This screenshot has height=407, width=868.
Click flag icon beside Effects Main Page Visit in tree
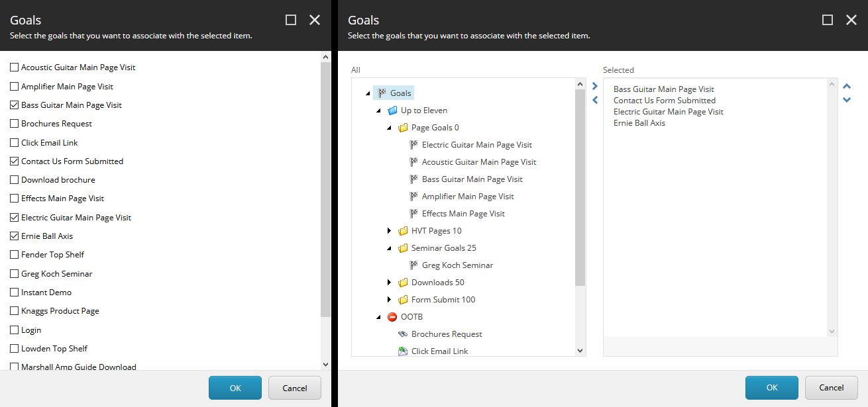click(x=413, y=214)
